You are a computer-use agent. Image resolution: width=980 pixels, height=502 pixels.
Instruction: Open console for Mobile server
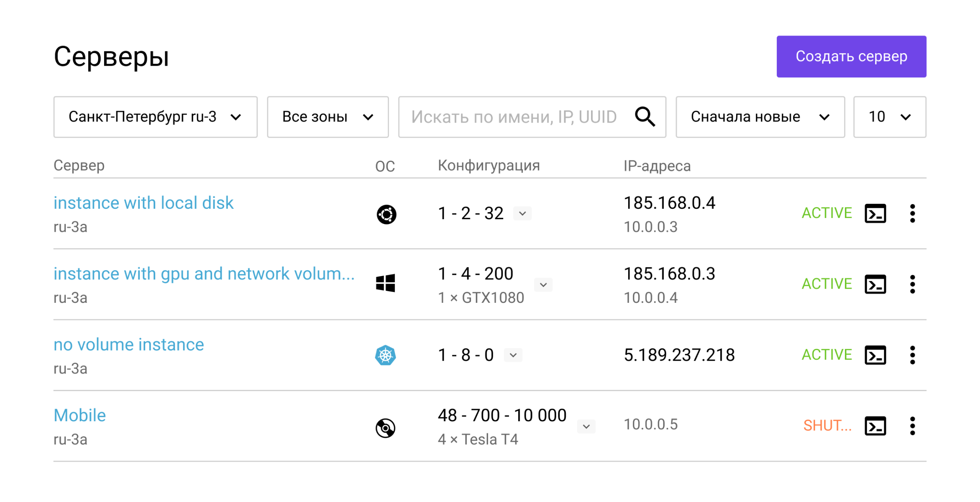[x=875, y=426]
